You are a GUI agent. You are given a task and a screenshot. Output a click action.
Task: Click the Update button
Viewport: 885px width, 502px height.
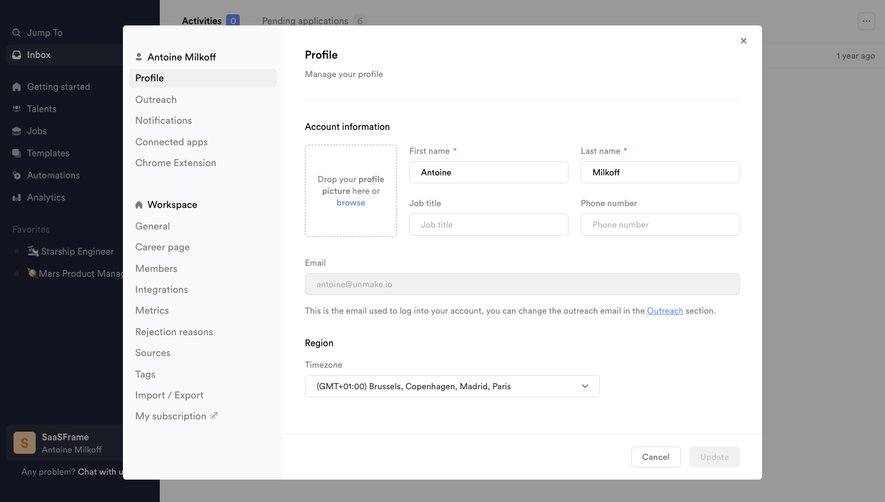pyautogui.click(x=714, y=457)
